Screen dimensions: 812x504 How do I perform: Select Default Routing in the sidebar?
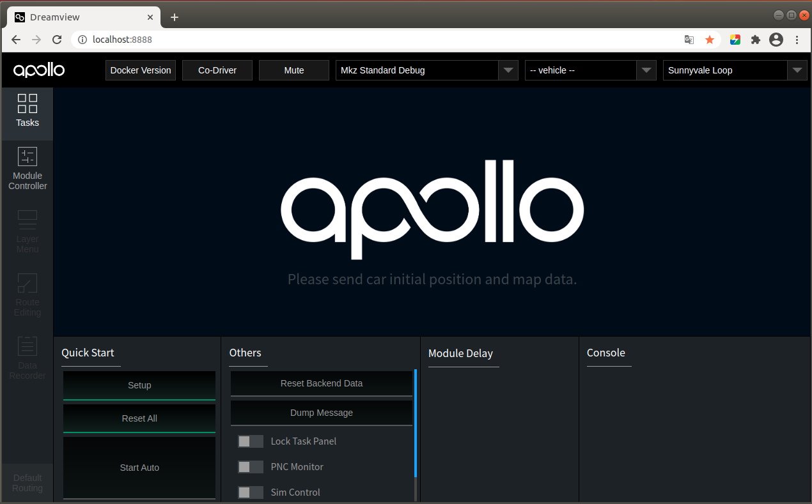click(x=27, y=482)
